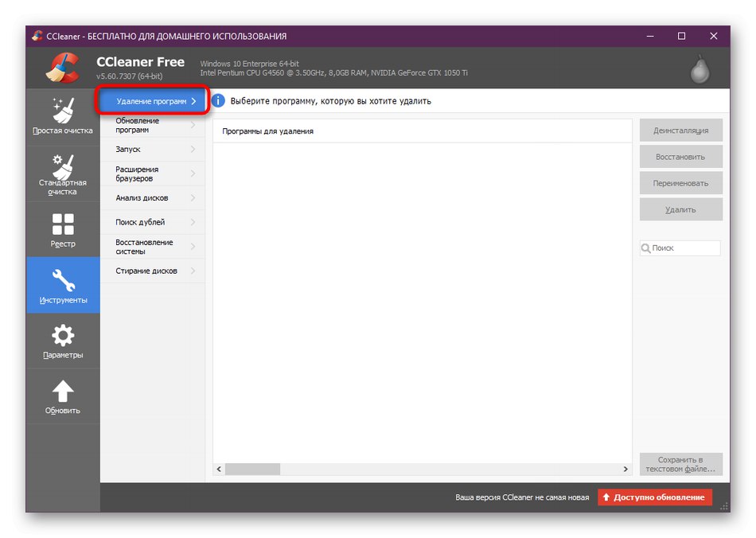
Task: Click the scrollbar right arrow
Action: pyautogui.click(x=625, y=469)
